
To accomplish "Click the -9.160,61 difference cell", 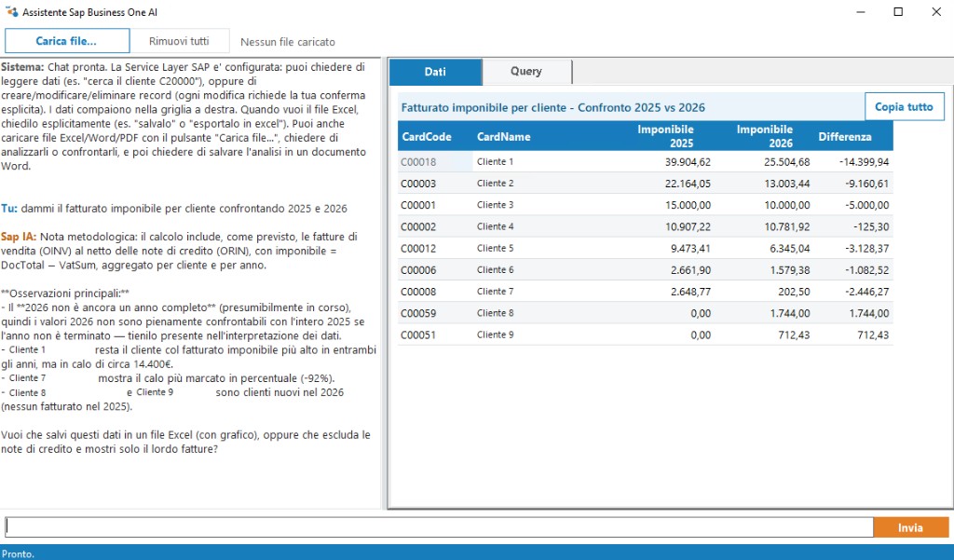I will (x=853, y=184).
